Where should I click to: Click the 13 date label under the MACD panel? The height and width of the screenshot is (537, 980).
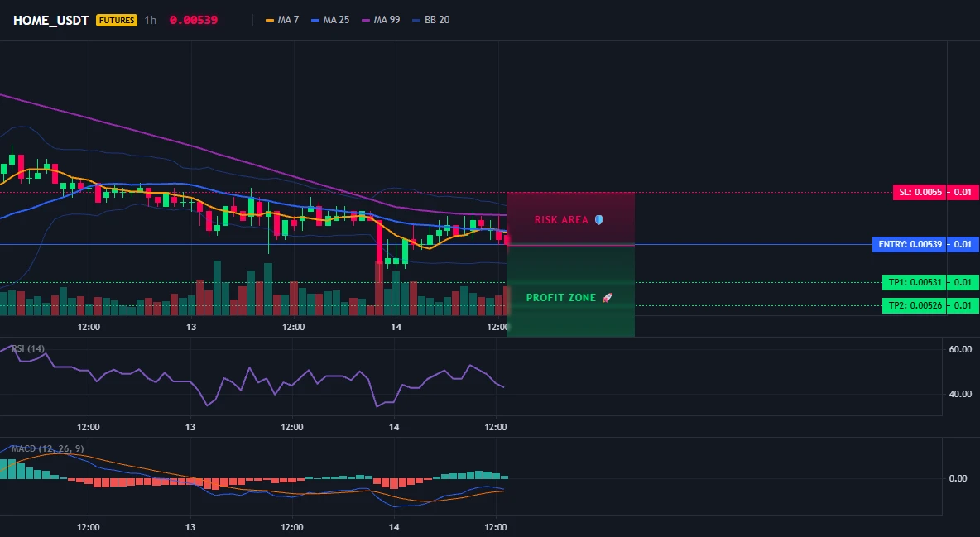tap(190, 527)
